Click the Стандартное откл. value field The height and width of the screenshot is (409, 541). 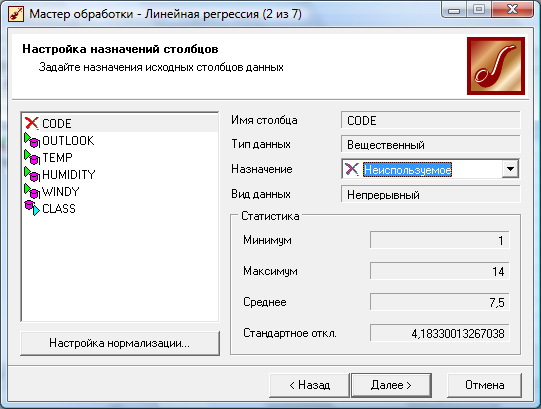point(439,333)
